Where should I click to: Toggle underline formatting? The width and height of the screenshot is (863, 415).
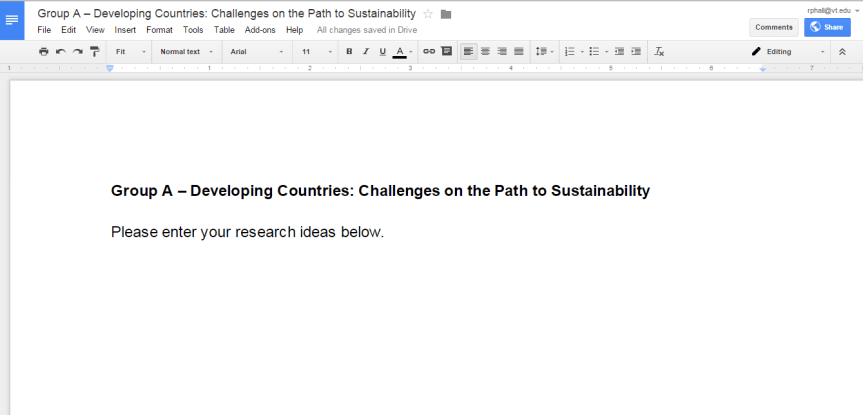pyautogui.click(x=382, y=51)
